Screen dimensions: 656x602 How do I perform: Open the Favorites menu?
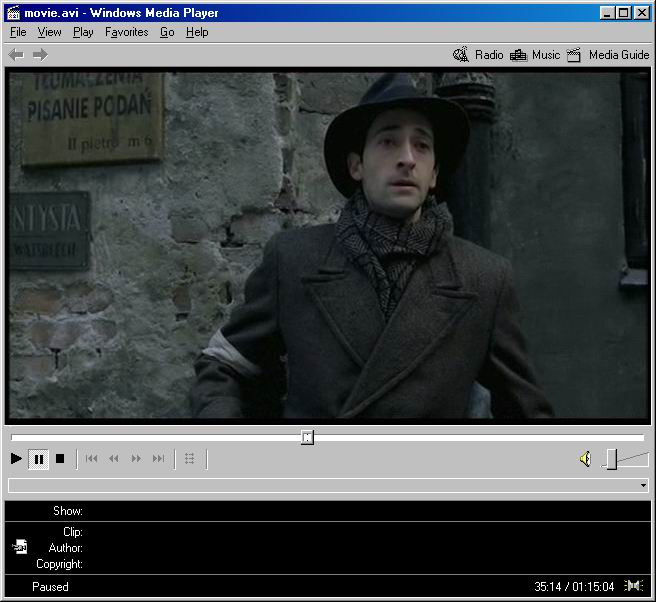(126, 32)
